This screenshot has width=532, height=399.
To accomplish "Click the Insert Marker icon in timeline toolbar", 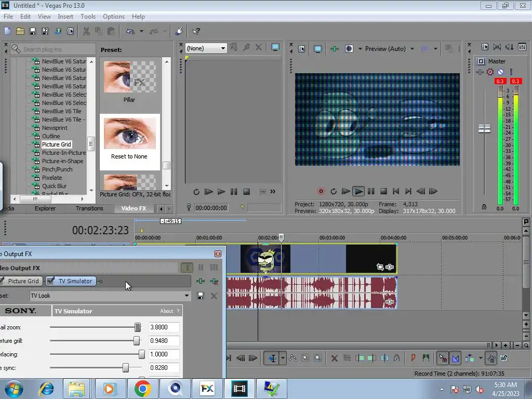I will pyautogui.click(x=413, y=358).
